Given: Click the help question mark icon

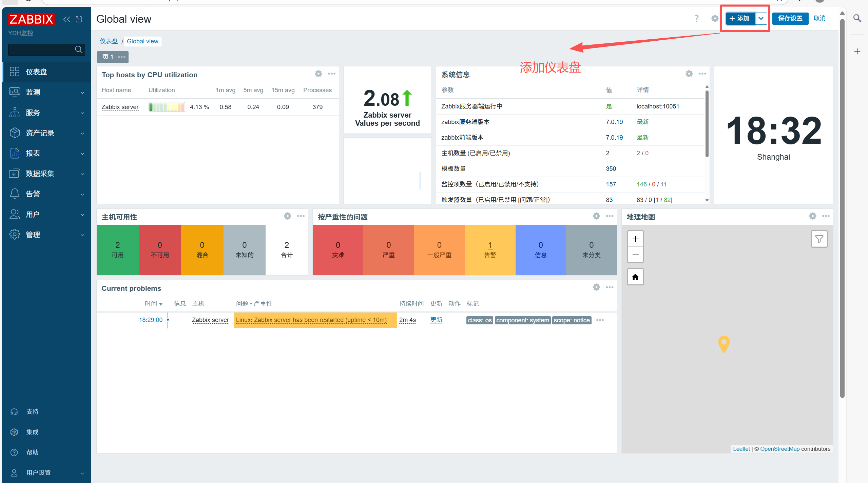Looking at the screenshot, I should [696, 18].
